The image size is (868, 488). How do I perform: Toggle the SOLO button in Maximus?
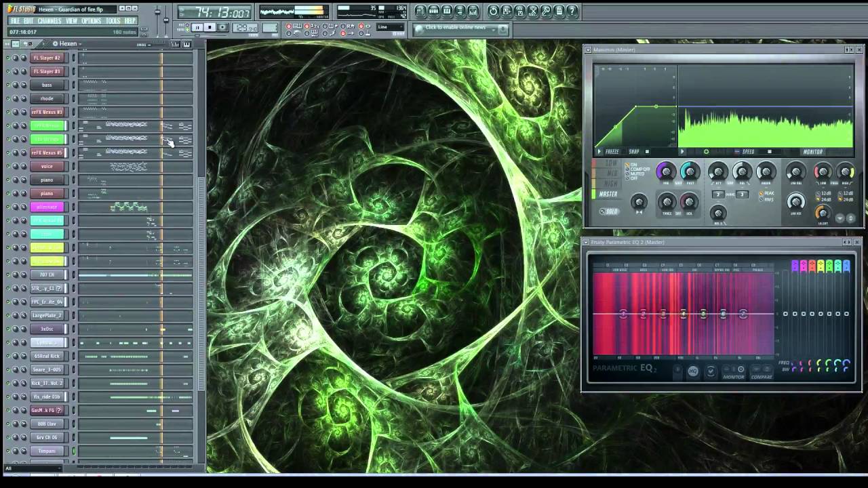610,211
